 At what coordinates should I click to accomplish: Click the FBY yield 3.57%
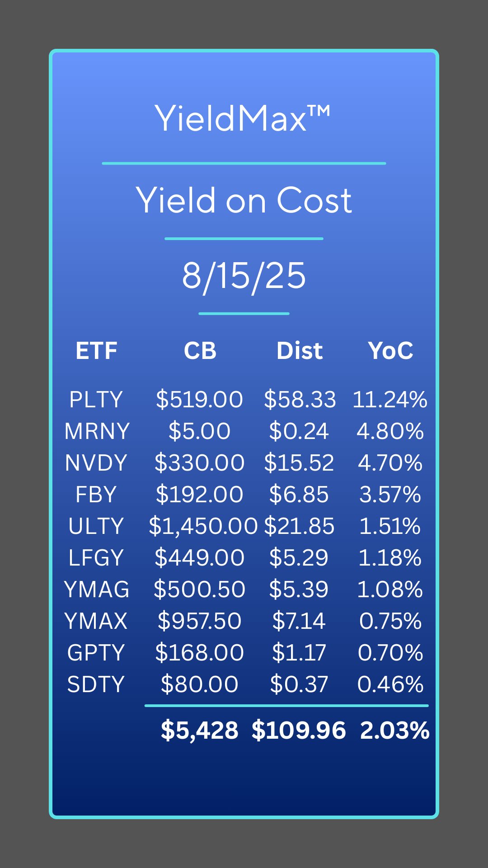390,495
